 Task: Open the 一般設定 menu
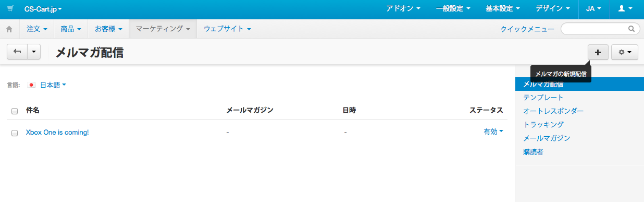(x=453, y=9)
